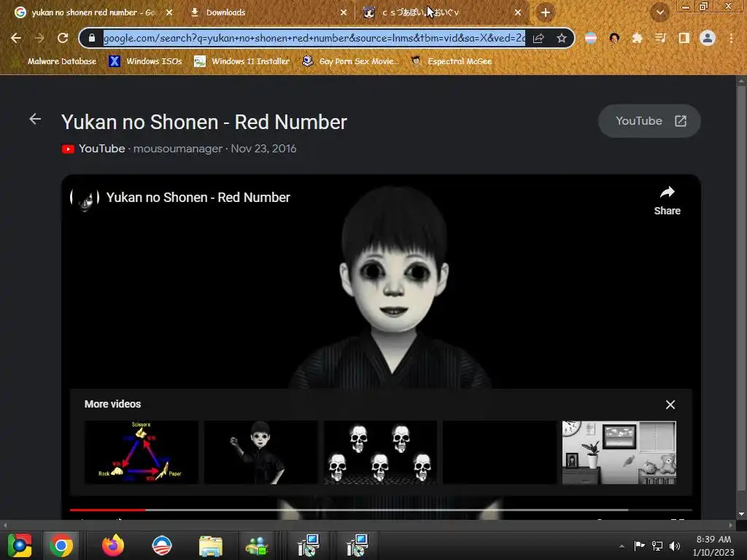Open the rock paper scissors video thumbnail
747x560 pixels.
(142, 452)
